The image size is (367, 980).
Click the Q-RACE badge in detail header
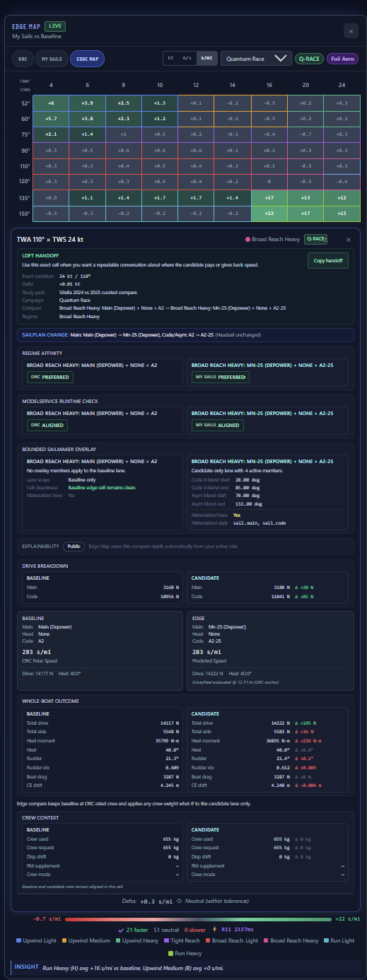point(316,239)
